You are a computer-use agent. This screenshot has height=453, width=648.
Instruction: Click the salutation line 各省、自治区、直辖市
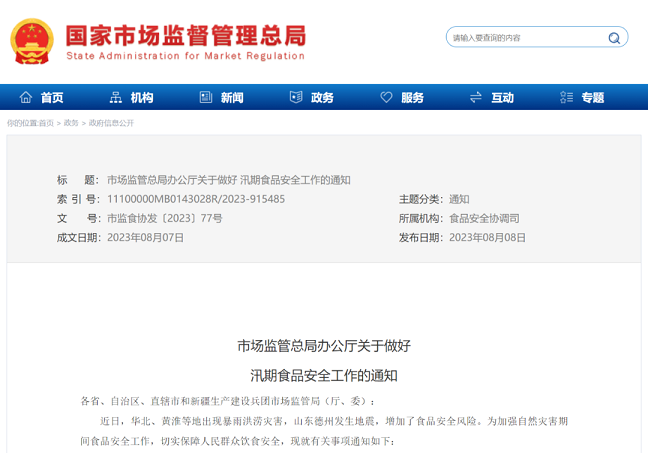228,401
